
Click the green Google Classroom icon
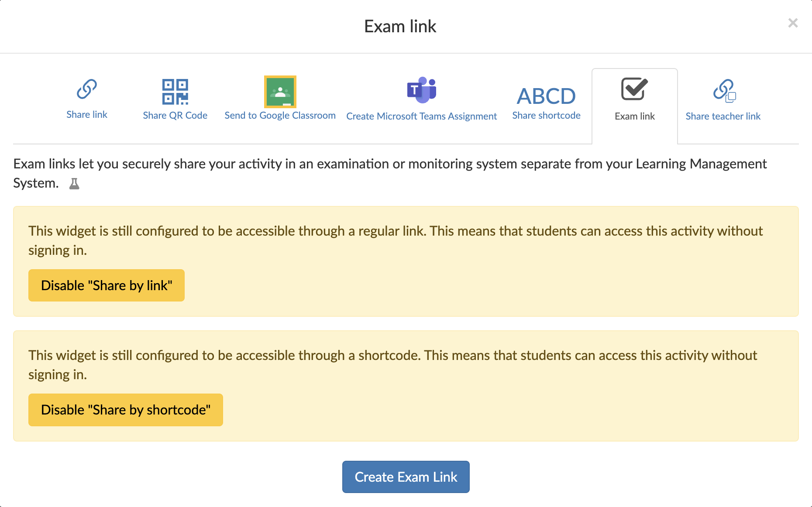coord(280,92)
